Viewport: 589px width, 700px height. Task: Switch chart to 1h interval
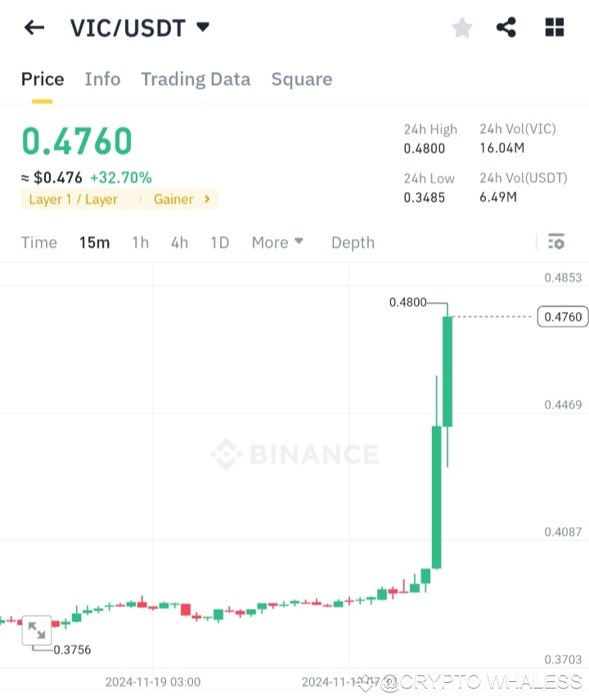pos(140,242)
